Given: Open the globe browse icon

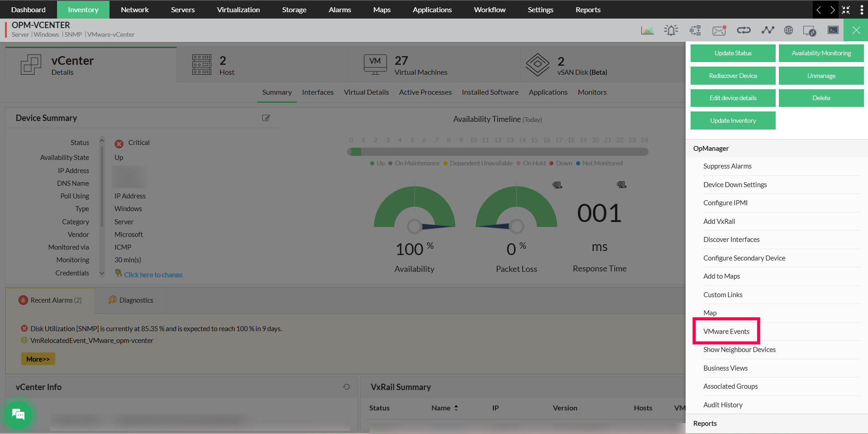Looking at the screenshot, I should pyautogui.click(x=788, y=30).
